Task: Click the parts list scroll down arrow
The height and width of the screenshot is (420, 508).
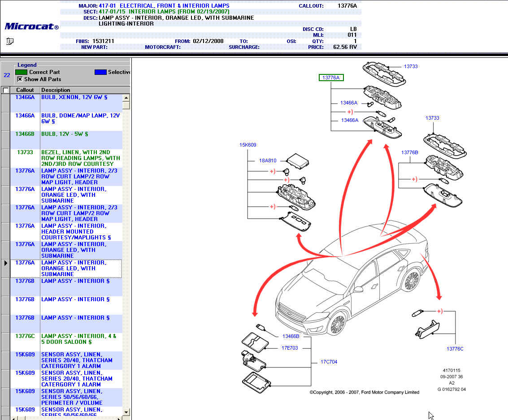Action: (126, 412)
